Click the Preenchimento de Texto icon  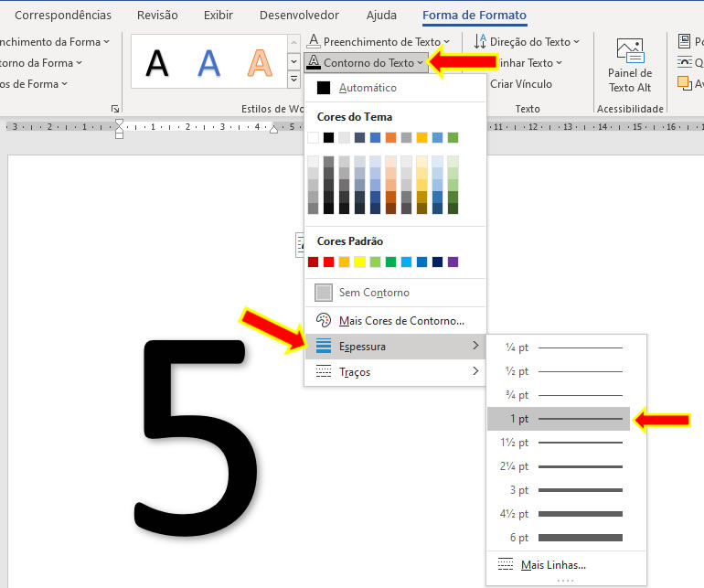[x=314, y=41]
